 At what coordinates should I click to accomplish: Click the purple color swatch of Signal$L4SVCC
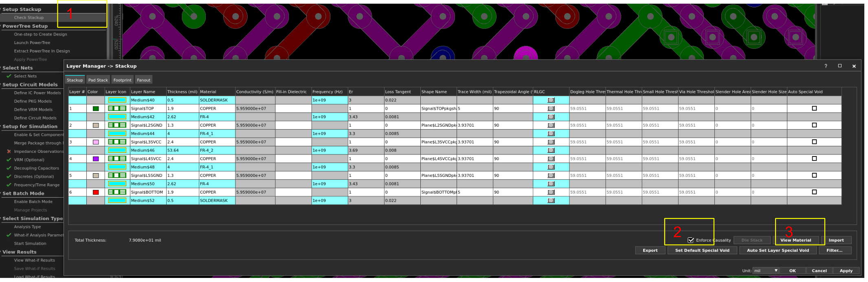(x=96, y=159)
